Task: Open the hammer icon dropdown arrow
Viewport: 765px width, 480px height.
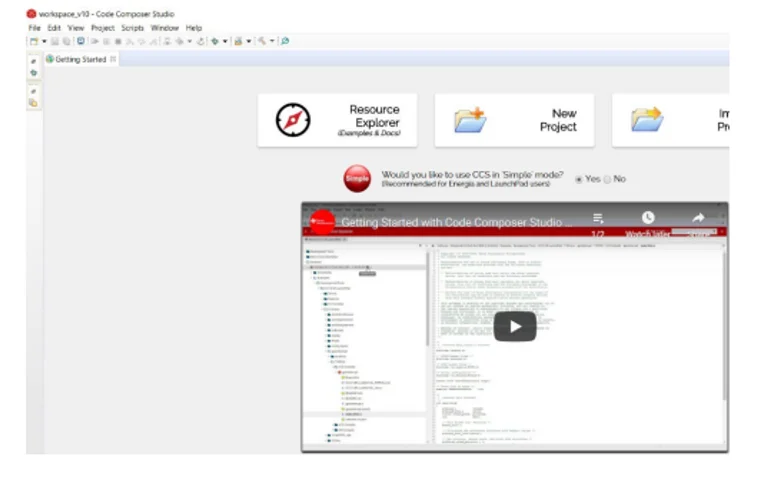Action: point(272,41)
